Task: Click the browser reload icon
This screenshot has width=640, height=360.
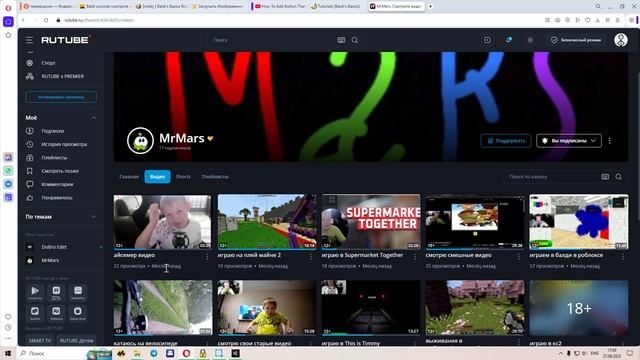Action: [x=46, y=20]
